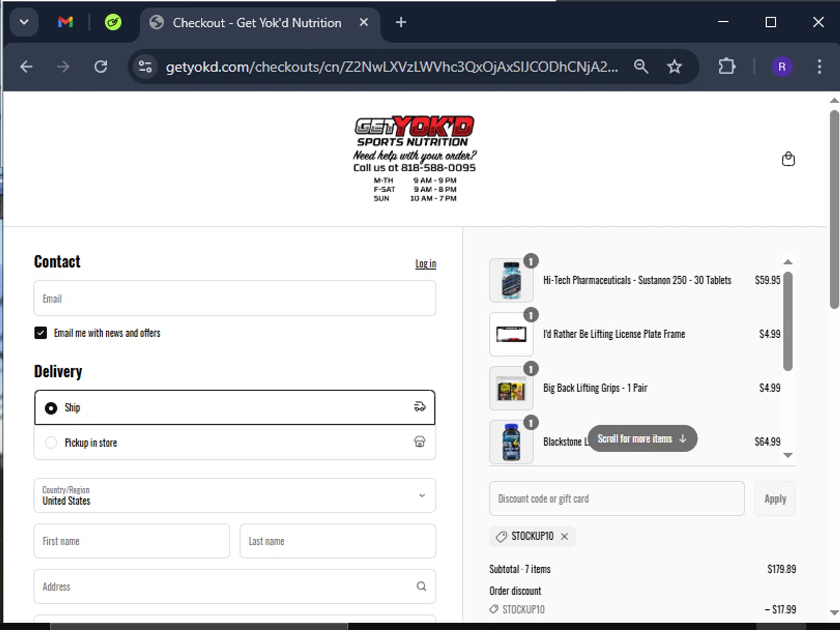
Task: Focus the Address field
Action: (x=235, y=587)
